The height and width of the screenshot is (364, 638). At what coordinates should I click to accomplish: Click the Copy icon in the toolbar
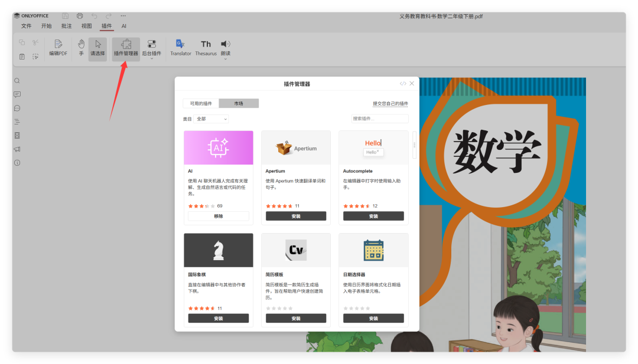coord(22,42)
